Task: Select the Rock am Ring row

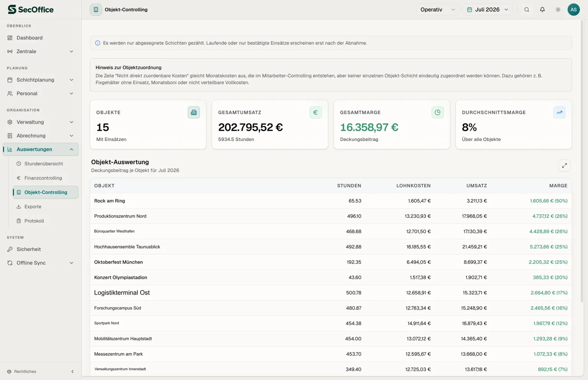Action: tap(331, 201)
